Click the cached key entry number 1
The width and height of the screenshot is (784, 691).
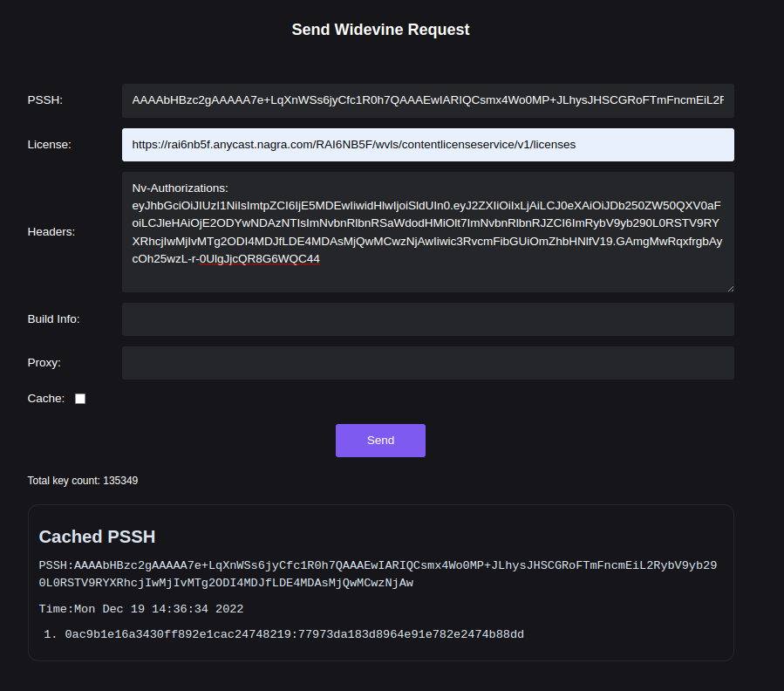(x=294, y=634)
